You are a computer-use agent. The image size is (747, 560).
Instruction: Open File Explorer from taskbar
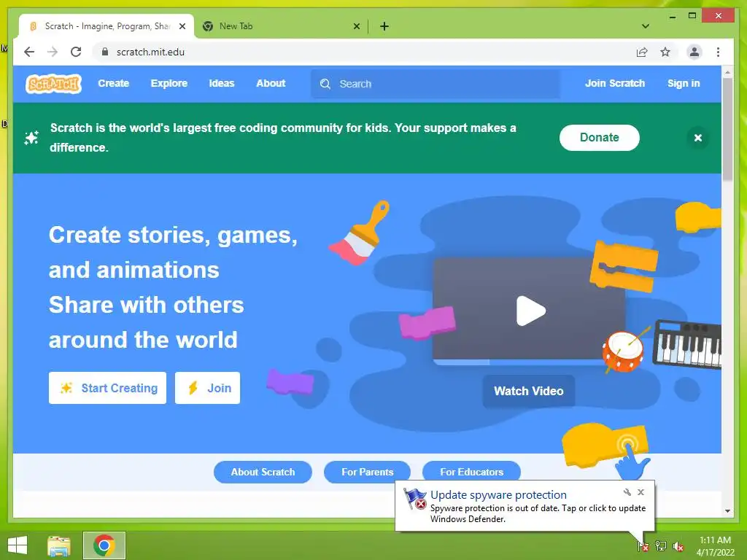coord(59,545)
